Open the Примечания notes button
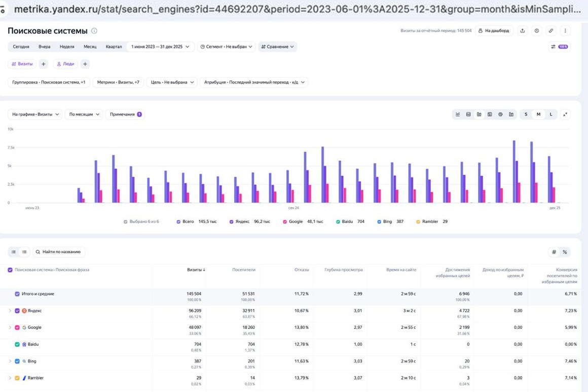This screenshot has height=392, width=588. tap(126, 114)
